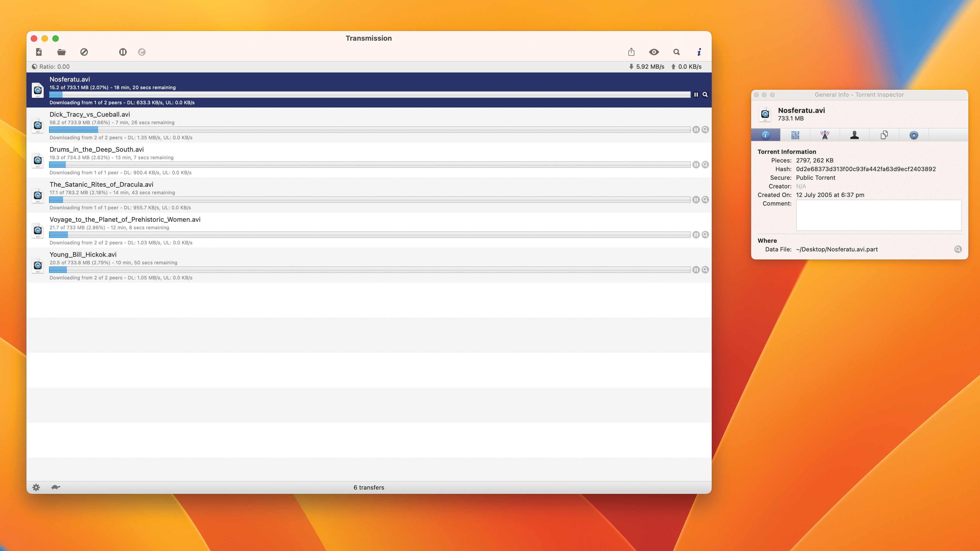
Task: Select the General Info inspector tab
Action: coord(765,135)
